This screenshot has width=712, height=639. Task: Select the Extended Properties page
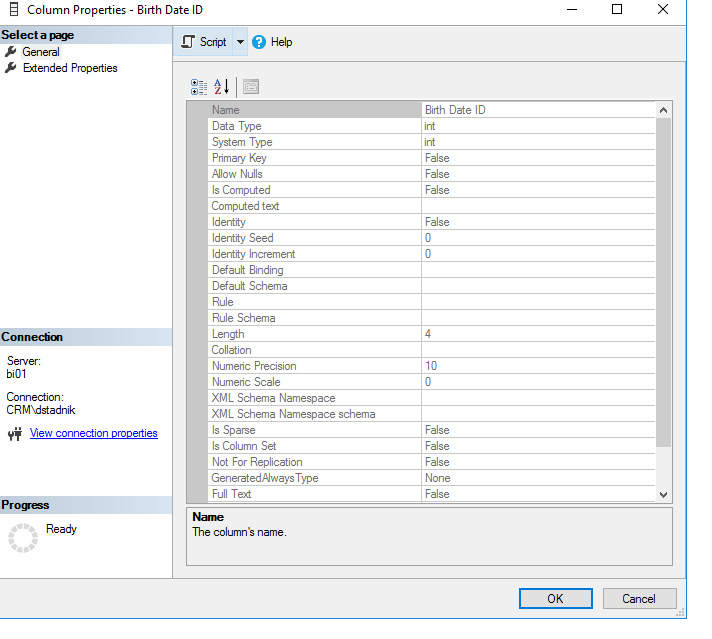tap(70, 68)
